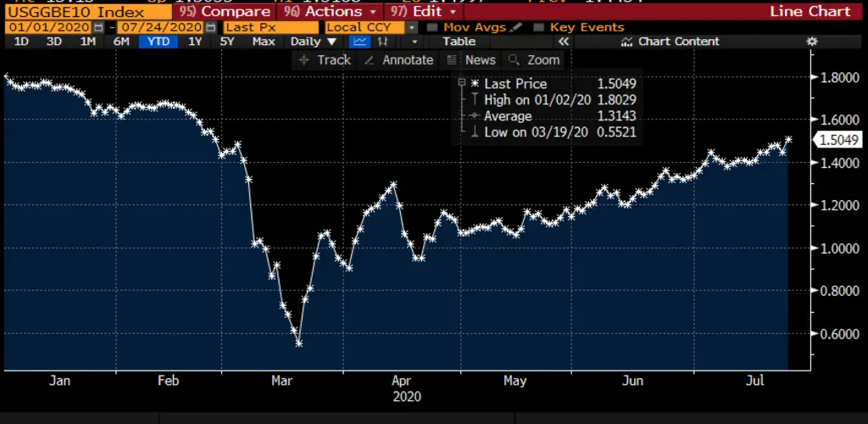
Task: Select the line chart type icon
Action: point(360,42)
